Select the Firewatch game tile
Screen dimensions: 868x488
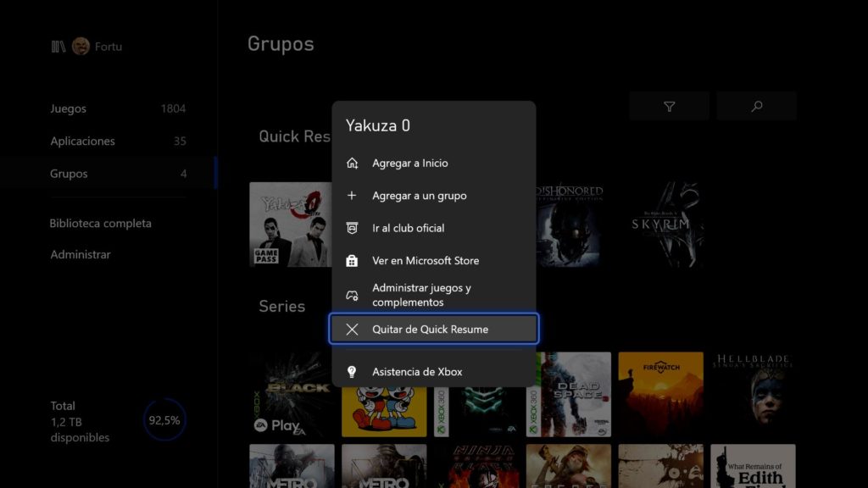point(661,395)
